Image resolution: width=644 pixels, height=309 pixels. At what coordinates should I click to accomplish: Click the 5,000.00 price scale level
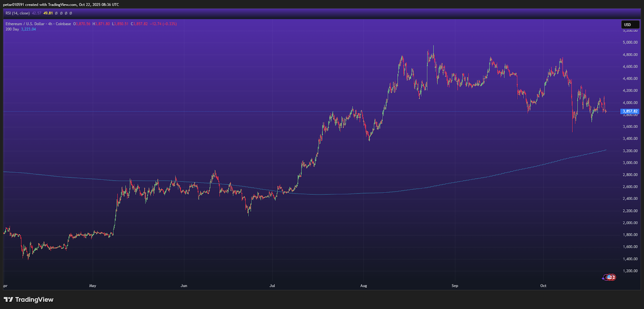coord(630,42)
